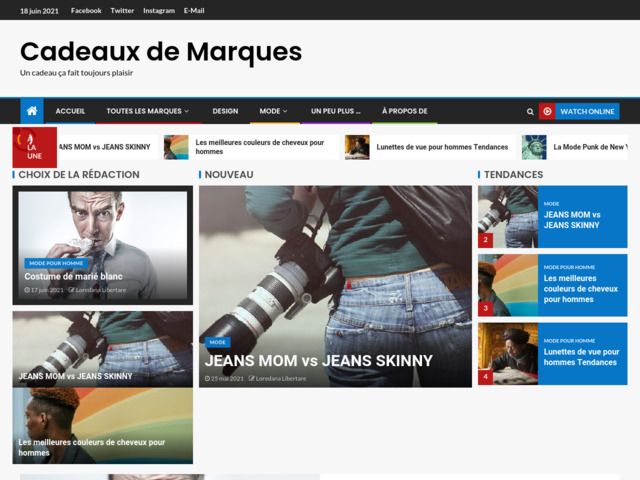Open the Toutes les Marques menu

coord(144,111)
